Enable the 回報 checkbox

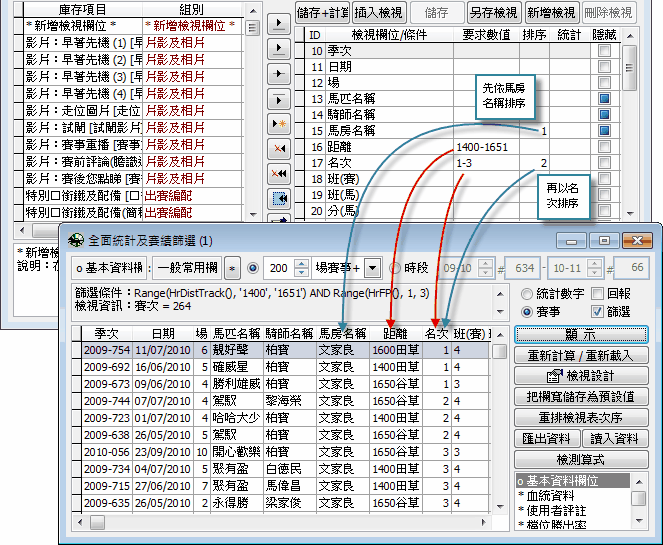point(597,293)
